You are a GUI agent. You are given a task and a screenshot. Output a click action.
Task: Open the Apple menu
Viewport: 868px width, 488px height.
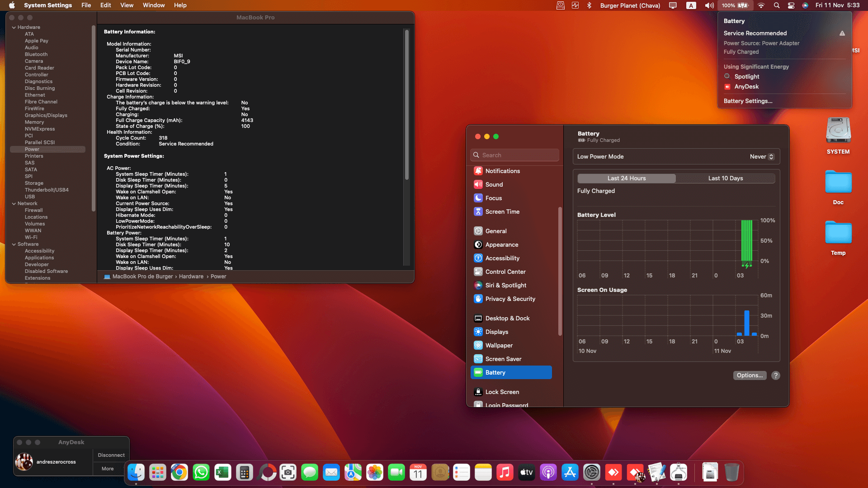tap(12, 5)
